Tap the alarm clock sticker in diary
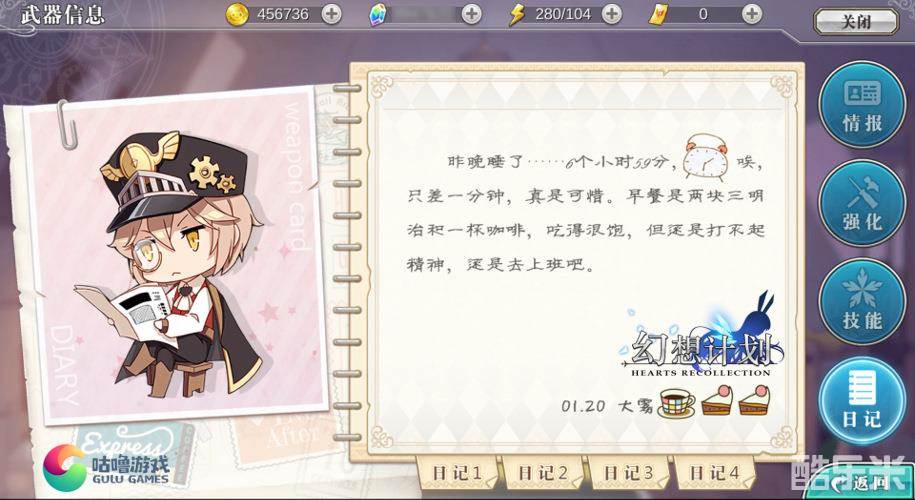Image resolution: width=915 pixels, height=500 pixels. (x=706, y=156)
